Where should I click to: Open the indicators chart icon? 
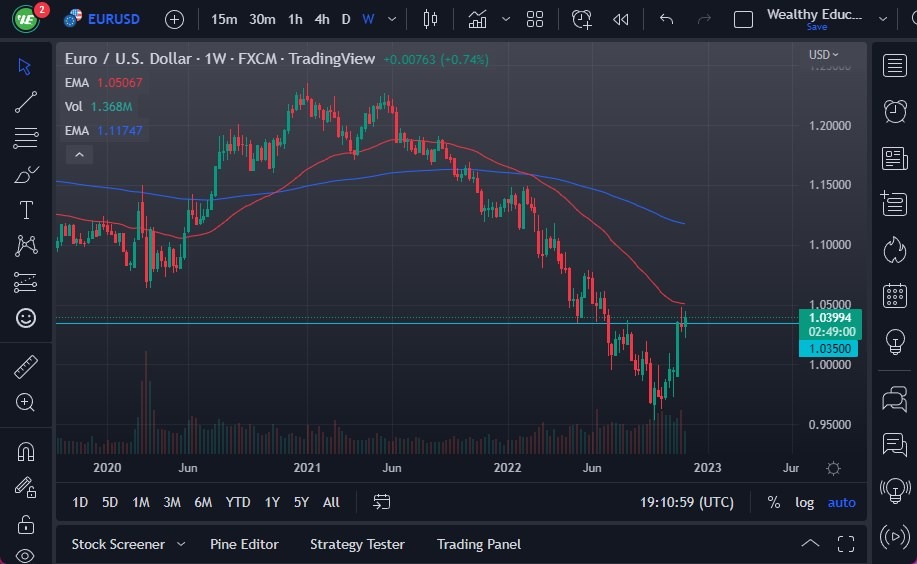[478, 19]
